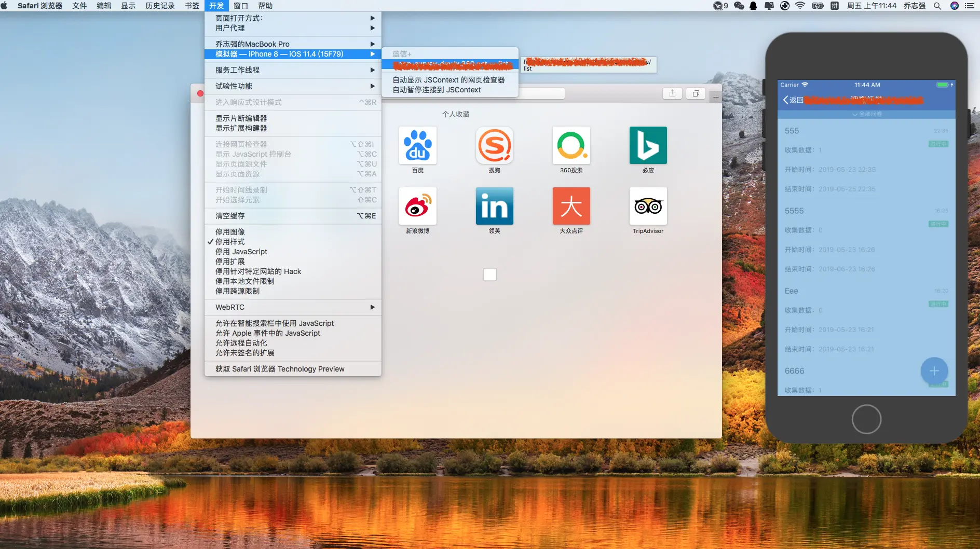Viewport: 980px width, 549px height.
Task: Toggle 停用图像 in the Develop menu
Action: point(293,232)
